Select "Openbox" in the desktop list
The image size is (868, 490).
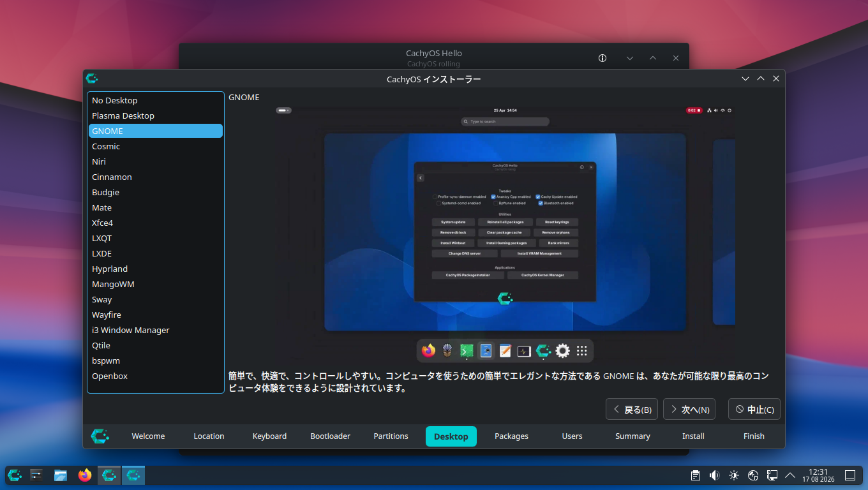(156, 376)
